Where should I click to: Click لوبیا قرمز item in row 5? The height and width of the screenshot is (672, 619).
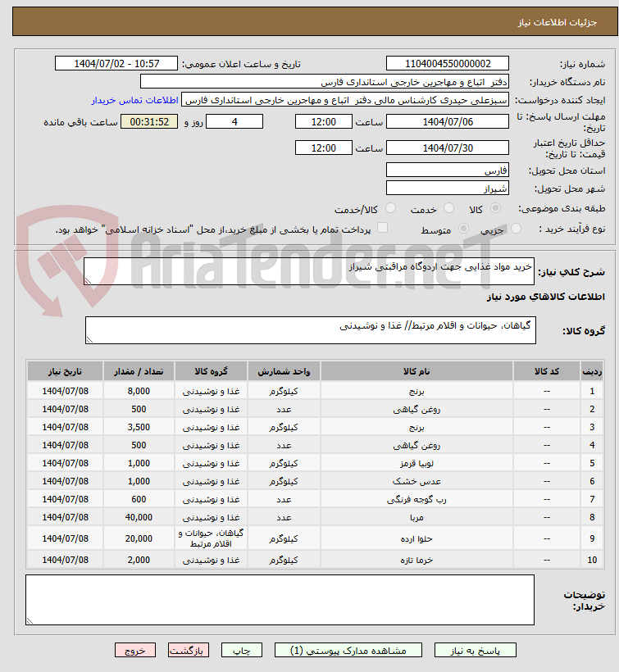pos(416,463)
